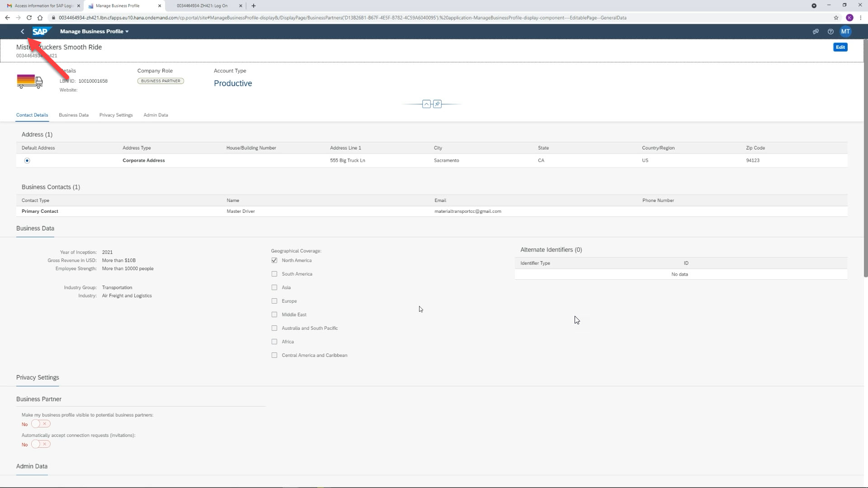868x488 pixels.
Task: Open a new browser tab
Action: 254,6
